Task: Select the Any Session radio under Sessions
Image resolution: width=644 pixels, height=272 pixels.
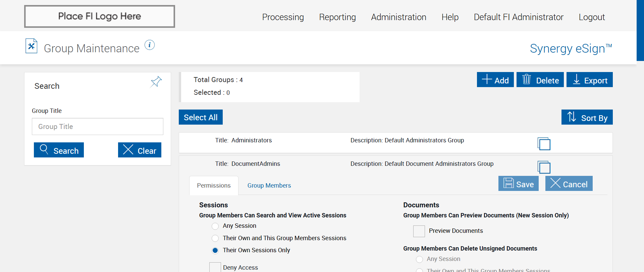Action: pyautogui.click(x=215, y=226)
